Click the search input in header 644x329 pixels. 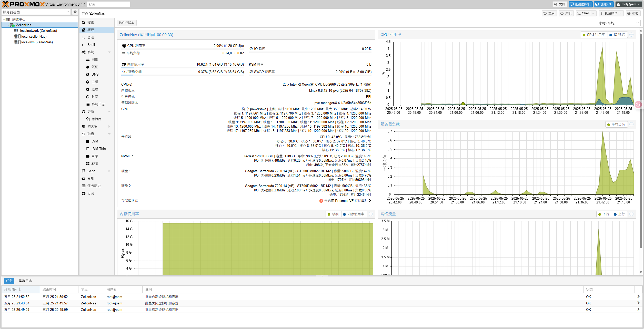tap(109, 4)
